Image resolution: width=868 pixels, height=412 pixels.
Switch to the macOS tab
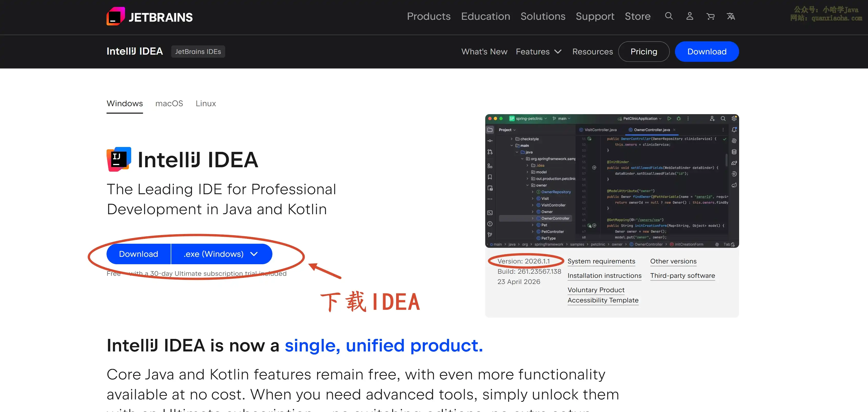point(169,103)
